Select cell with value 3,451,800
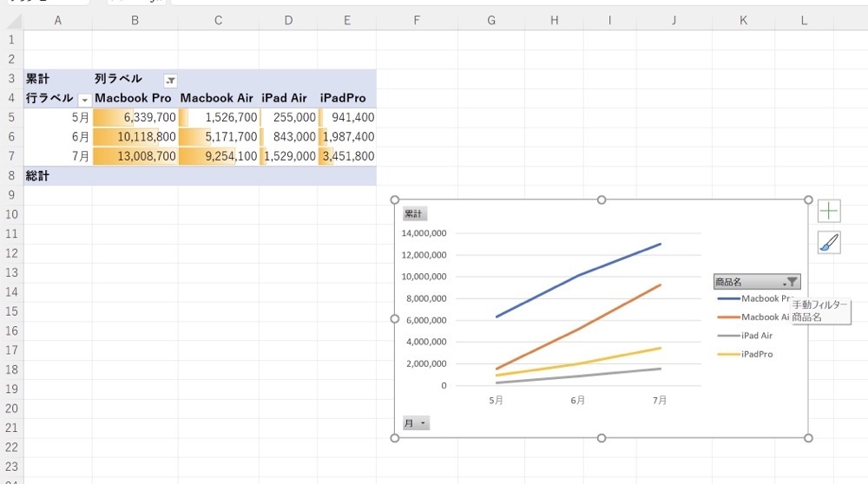The width and height of the screenshot is (868, 484). coord(346,156)
